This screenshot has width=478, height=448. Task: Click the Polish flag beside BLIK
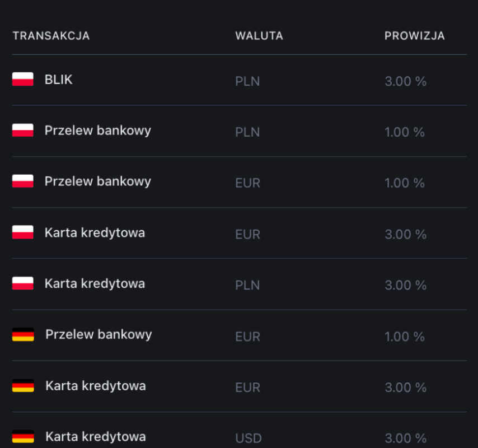pos(23,80)
